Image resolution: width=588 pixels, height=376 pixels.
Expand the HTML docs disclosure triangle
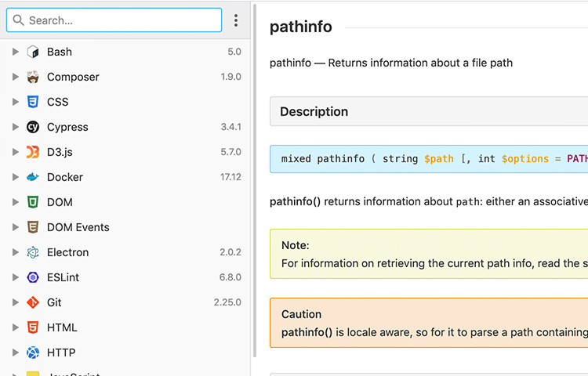(16, 327)
